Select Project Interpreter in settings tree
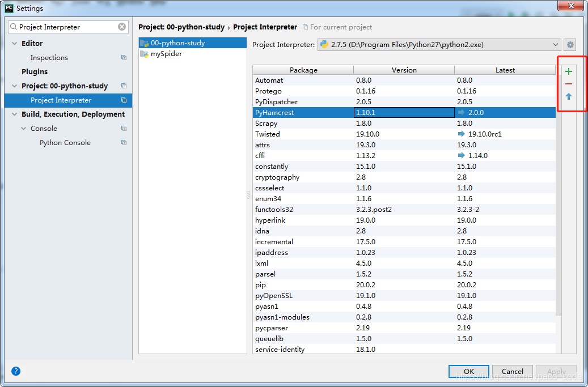The width and height of the screenshot is (588, 387). pyautogui.click(x=68, y=100)
